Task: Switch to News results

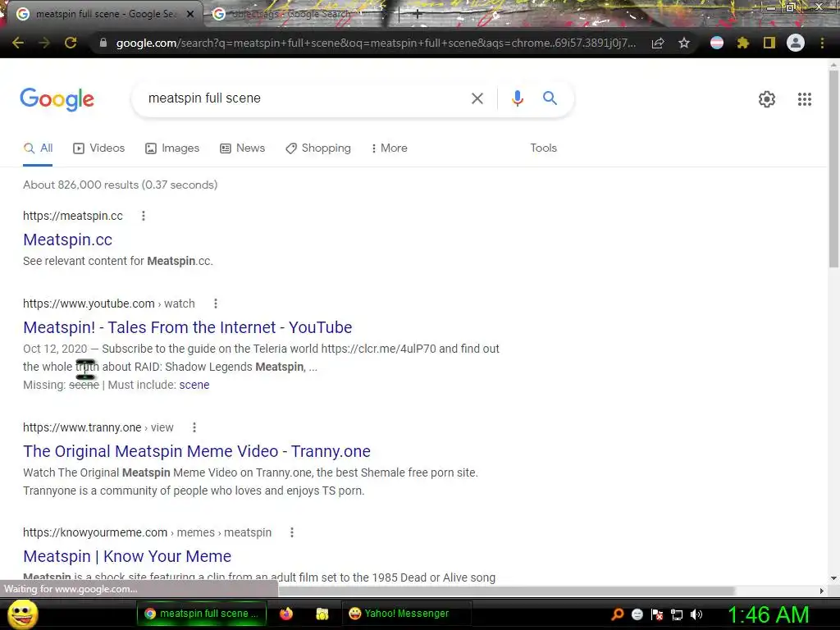Action: [243, 148]
